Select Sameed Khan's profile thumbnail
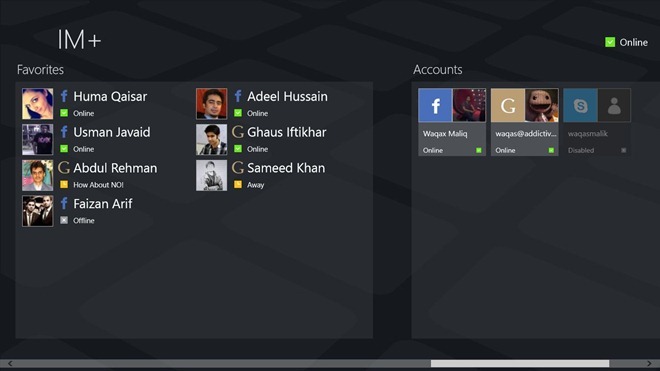Screen dimensions: 660x371 tap(211, 175)
